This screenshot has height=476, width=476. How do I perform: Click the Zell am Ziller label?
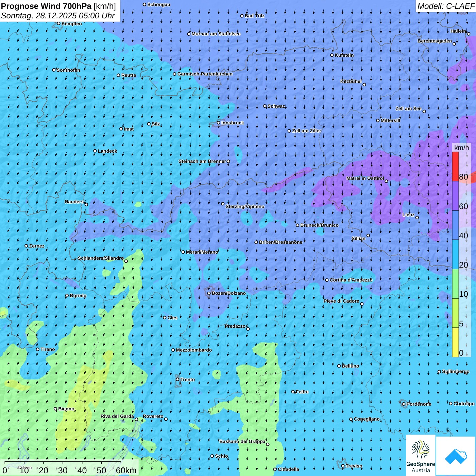(307, 131)
